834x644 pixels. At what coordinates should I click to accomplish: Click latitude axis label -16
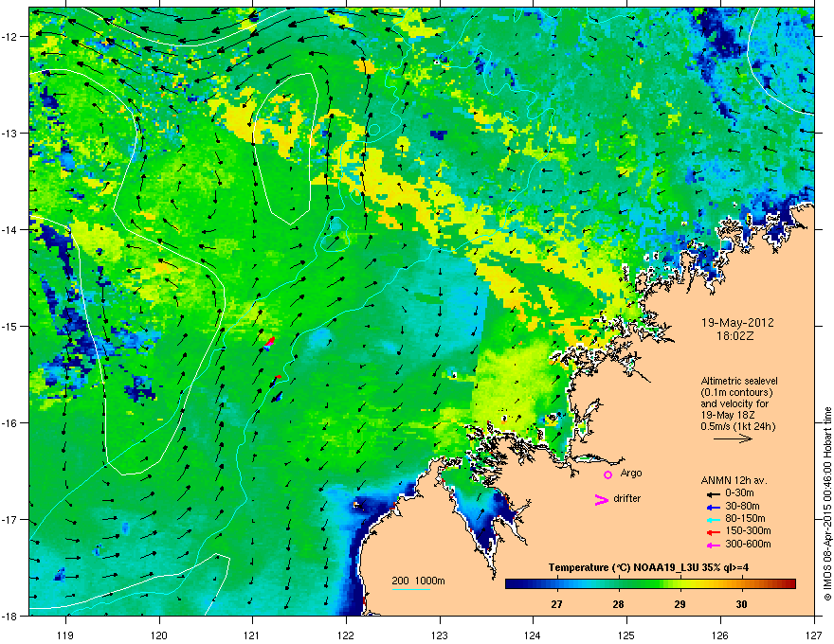coord(9,423)
